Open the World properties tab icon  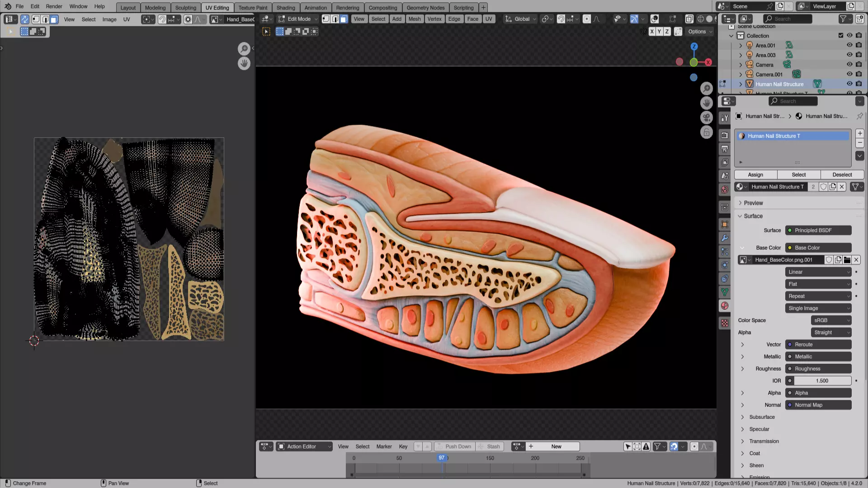pos(725,189)
